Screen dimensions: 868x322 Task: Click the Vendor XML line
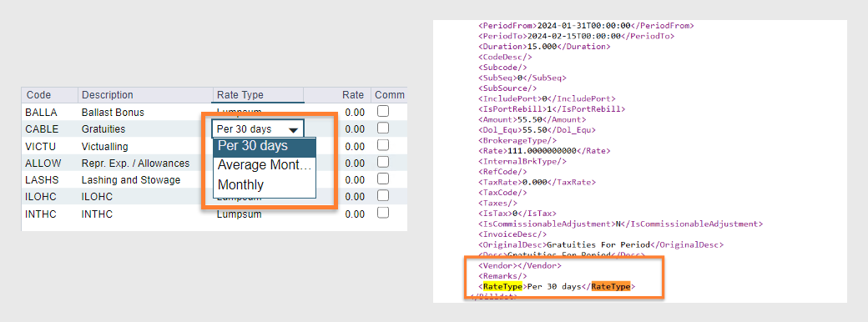[x=519, y=265]
